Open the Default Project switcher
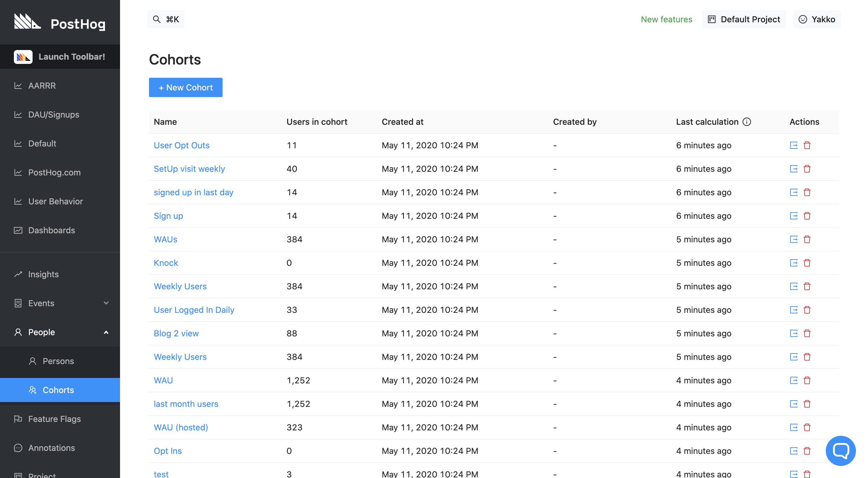The width and height of the screenshot is (868, 478). 743,20
